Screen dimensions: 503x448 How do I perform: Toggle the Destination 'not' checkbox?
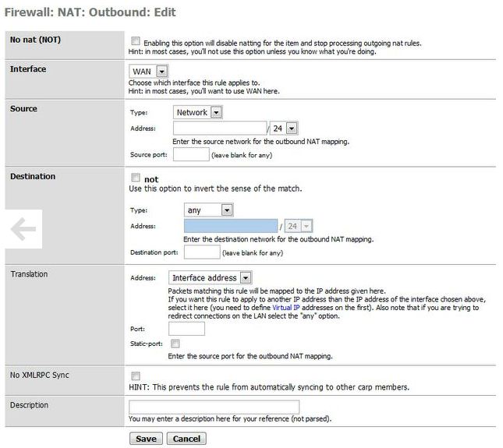pos(136,178)
